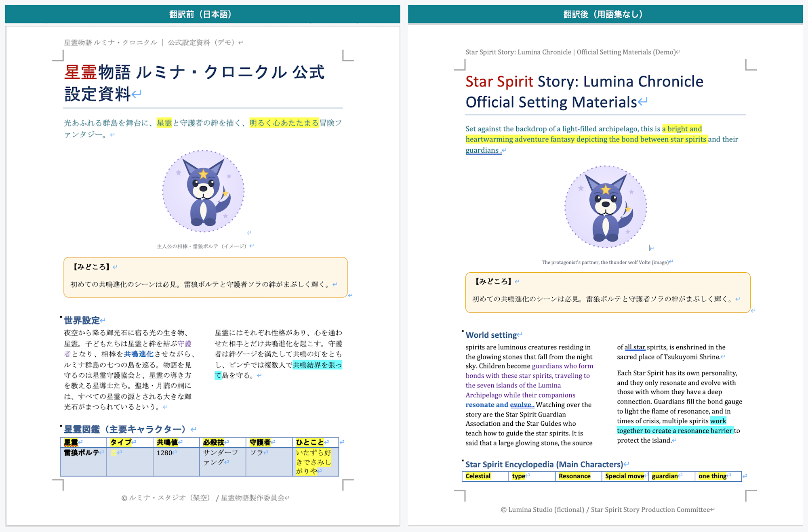Click the wolf illustration in the translated document
This screenshot has width=808, height=532.
tap(605, 206)
